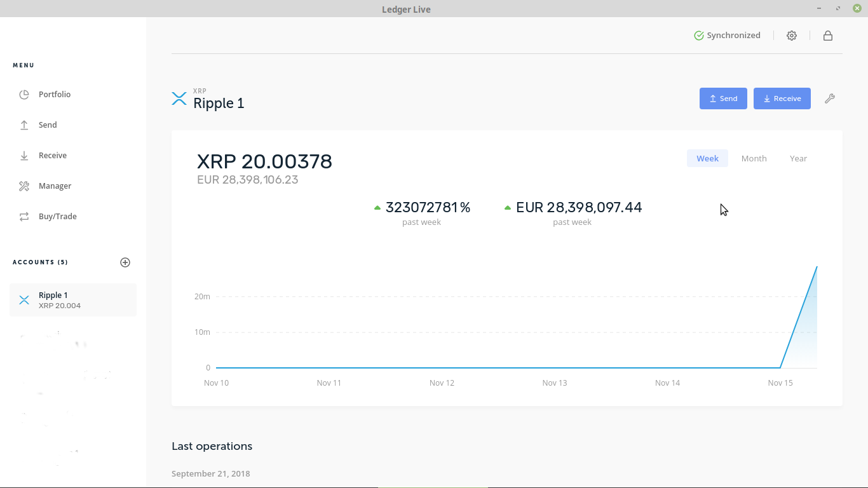Screen dimensions: 868x488
Task: Click the Nov 12 label on chart axis
Action: pyautogui.click(x=442, y=383)
